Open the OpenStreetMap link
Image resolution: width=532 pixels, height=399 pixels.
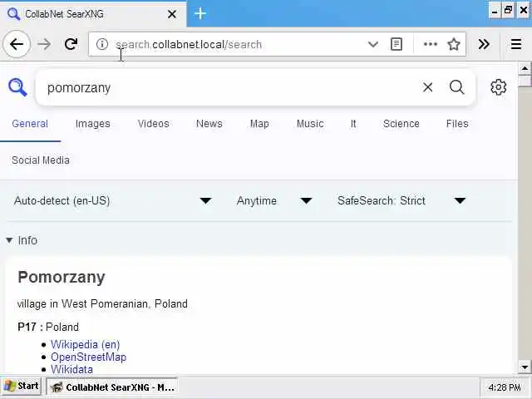click(x=89, y=357)
